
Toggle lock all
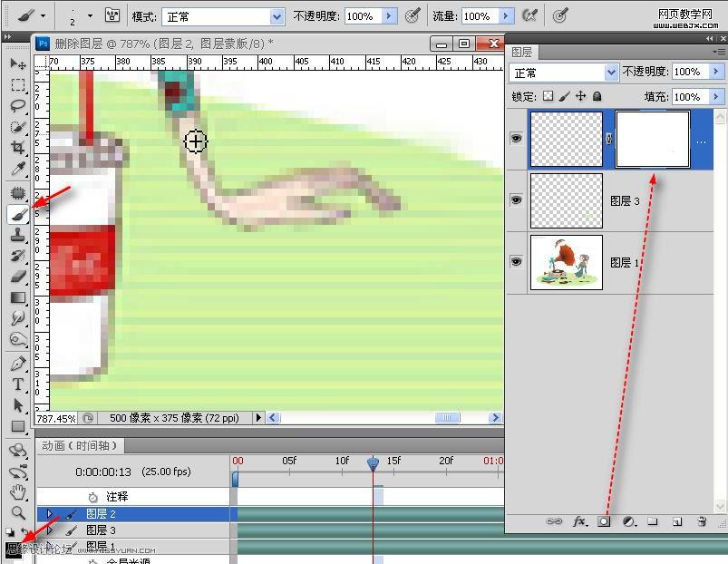point(597,96)
